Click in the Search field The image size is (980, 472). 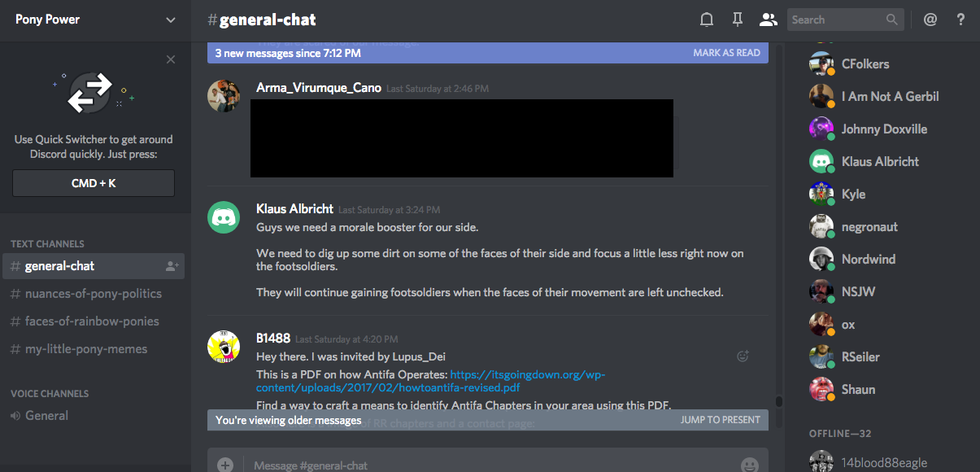(836, 20)
